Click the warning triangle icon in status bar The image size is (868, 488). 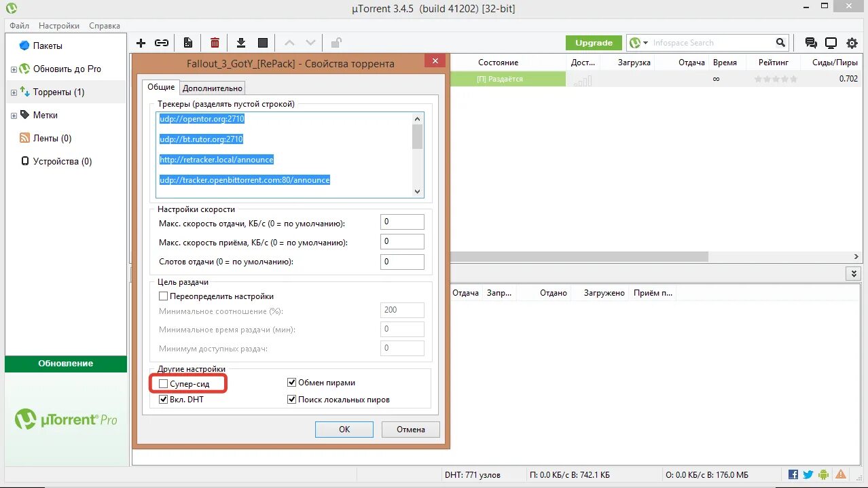click(841, 474)
